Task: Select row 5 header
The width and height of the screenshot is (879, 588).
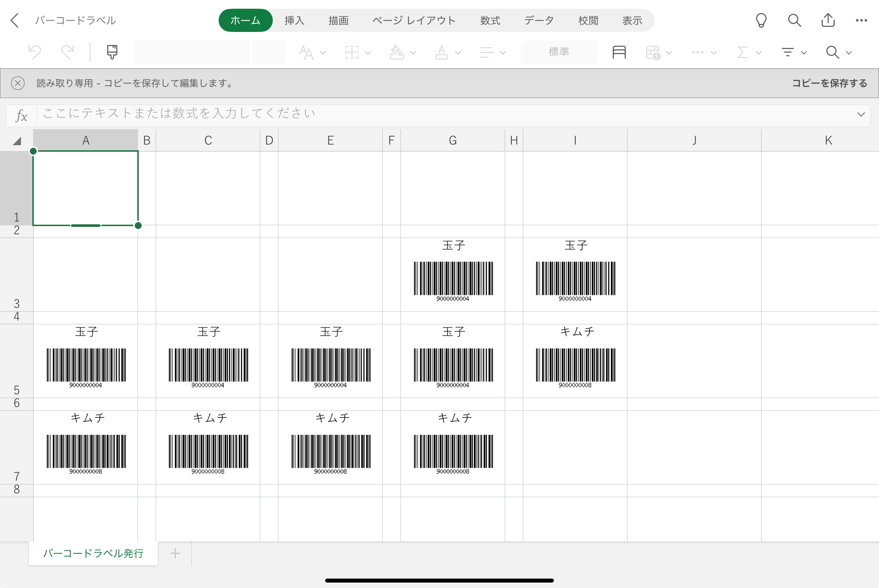Action: click(x=16, y=361)
